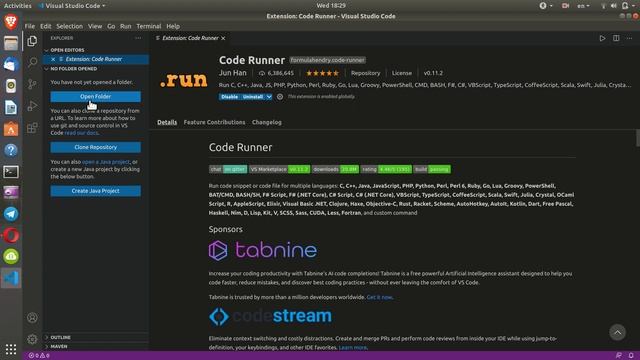Viewport: 640px width, 360px height.
Task: Open notifications bell in status bar
Action: click(x=631, y=356)
